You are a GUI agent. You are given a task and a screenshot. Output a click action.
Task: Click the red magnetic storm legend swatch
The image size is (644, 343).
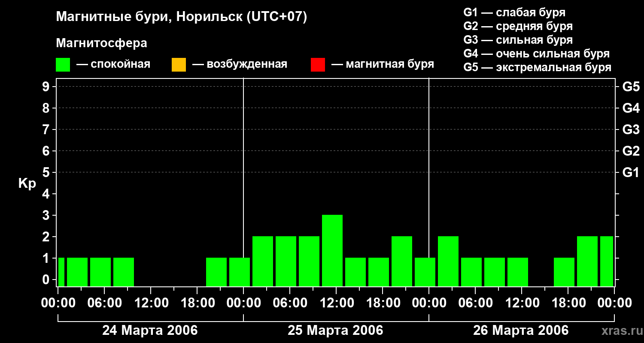pos(318,64)
